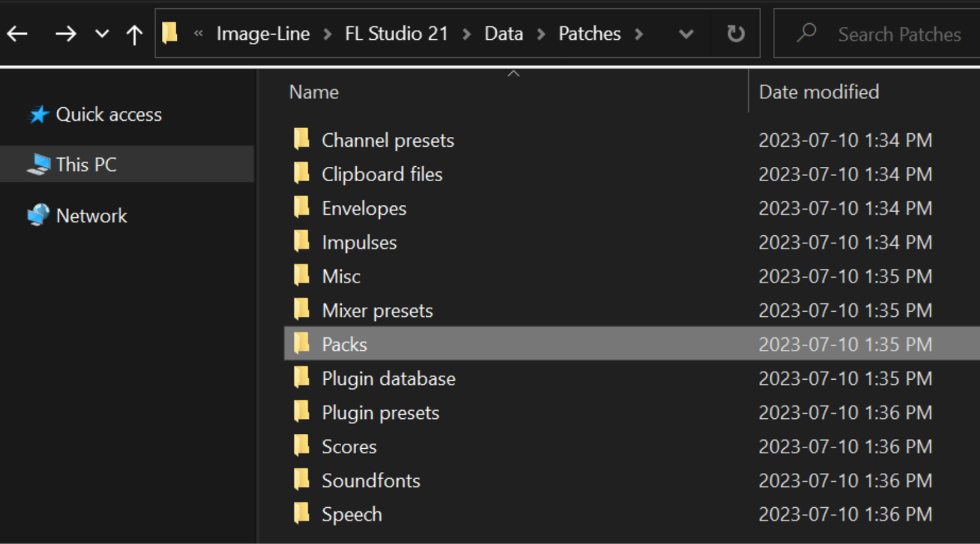The width and height of the screenshot is (980, 544).
Task: Open Network in navigation pane
Action: 92,216
